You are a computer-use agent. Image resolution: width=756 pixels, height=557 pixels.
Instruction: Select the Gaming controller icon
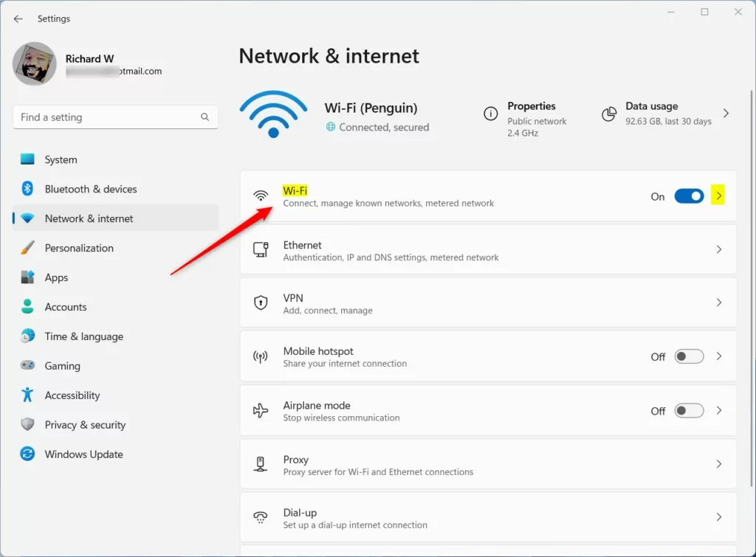(27, 365)
